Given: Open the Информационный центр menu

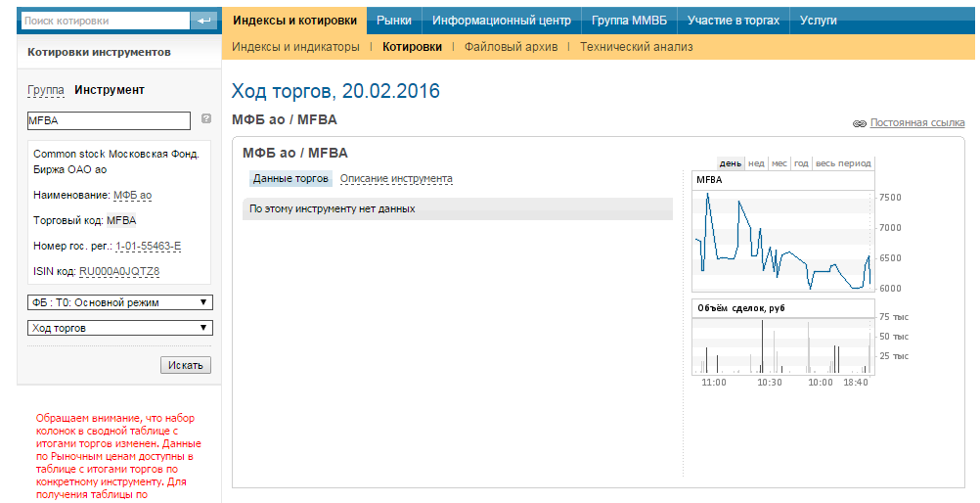Looking at the screenshot, I should click(502, 20).
